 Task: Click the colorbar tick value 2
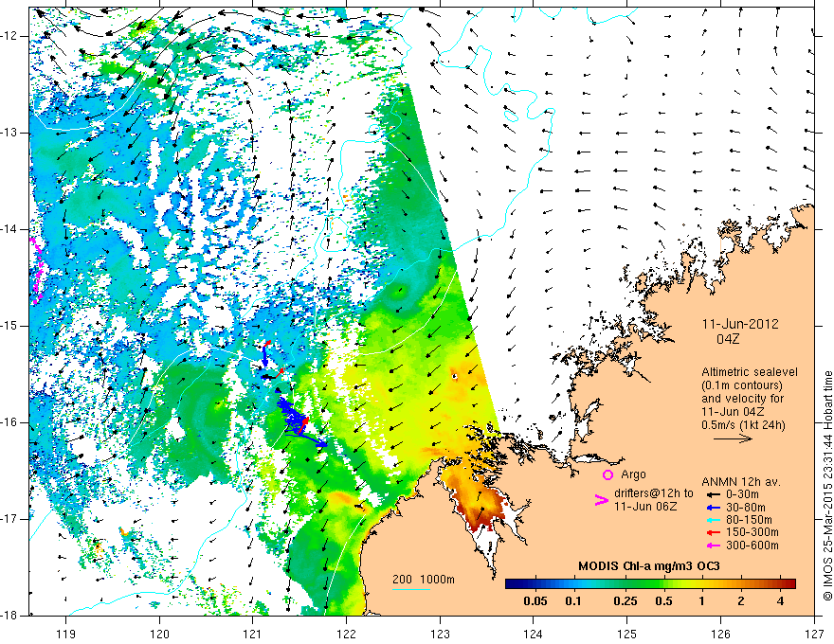pos(741,601)
